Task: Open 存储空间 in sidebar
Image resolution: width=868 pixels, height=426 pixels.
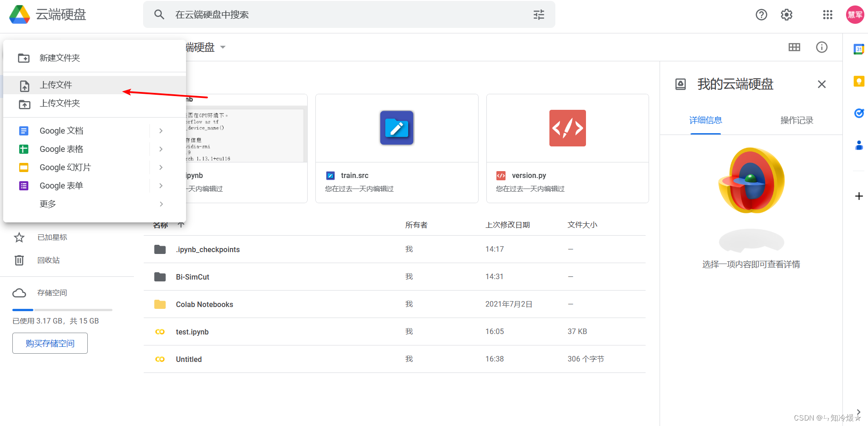Action: [52, 293]
